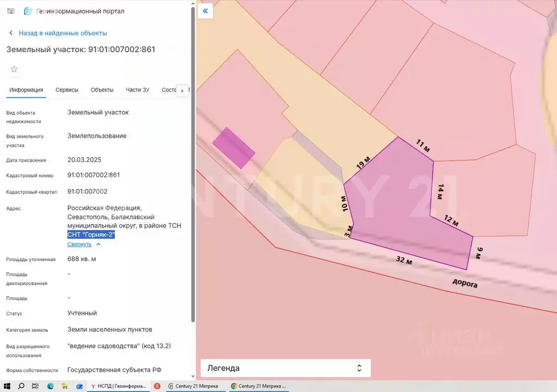This screenshot has width=557, height=392.
Task: Open the hamburger menu icon
Action: [x=11, y=11]
